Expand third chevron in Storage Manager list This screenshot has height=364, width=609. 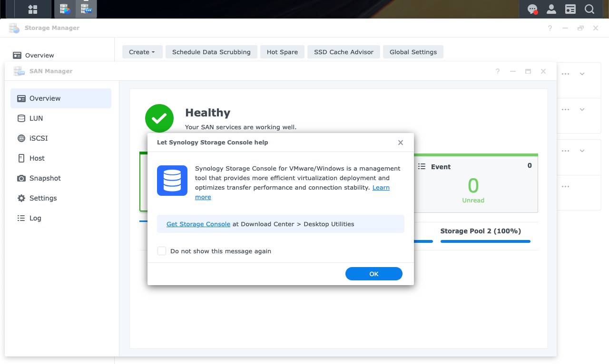click(x=582, y=151)
